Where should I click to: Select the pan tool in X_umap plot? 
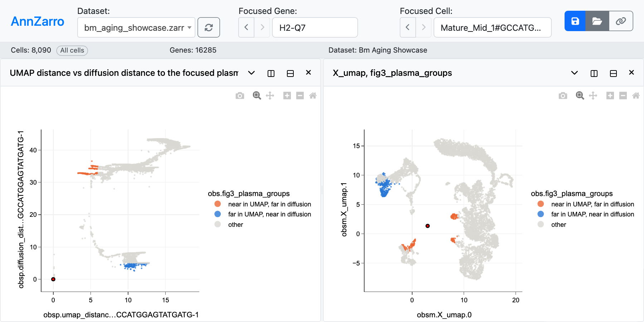[593, 96]
